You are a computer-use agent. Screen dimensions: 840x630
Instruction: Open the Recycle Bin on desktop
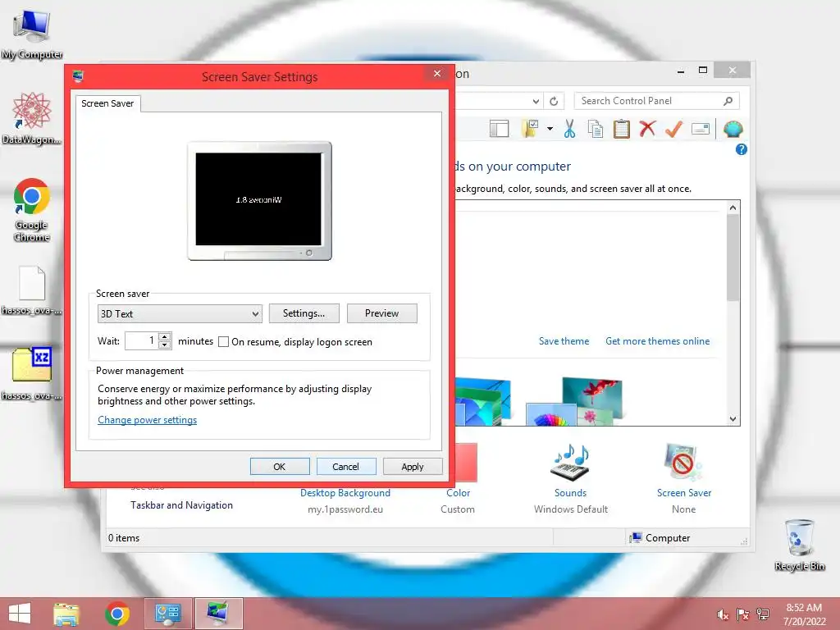pyautogui.click(x=799, y=543)
